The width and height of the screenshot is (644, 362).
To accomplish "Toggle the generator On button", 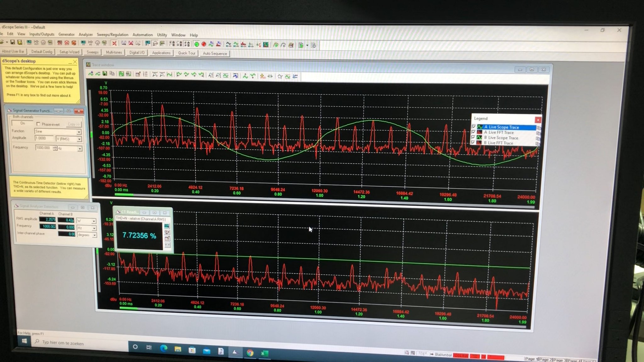I will (22, 123).
